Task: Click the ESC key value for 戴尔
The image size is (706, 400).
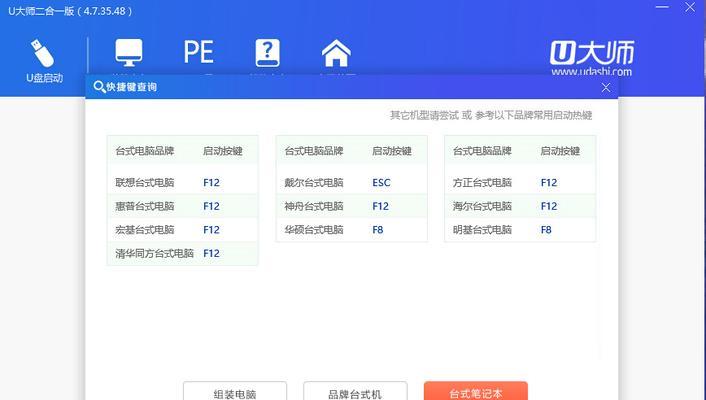Action: coord(381,182)
